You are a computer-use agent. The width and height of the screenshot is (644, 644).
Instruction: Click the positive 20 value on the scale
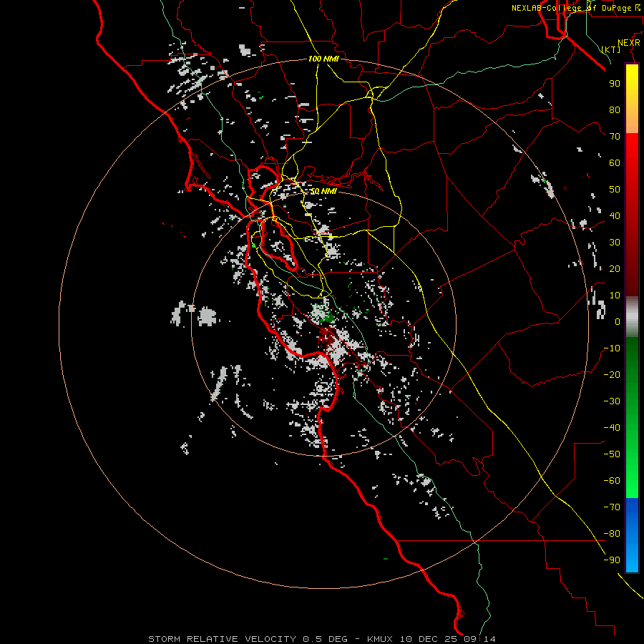[615, 268]
